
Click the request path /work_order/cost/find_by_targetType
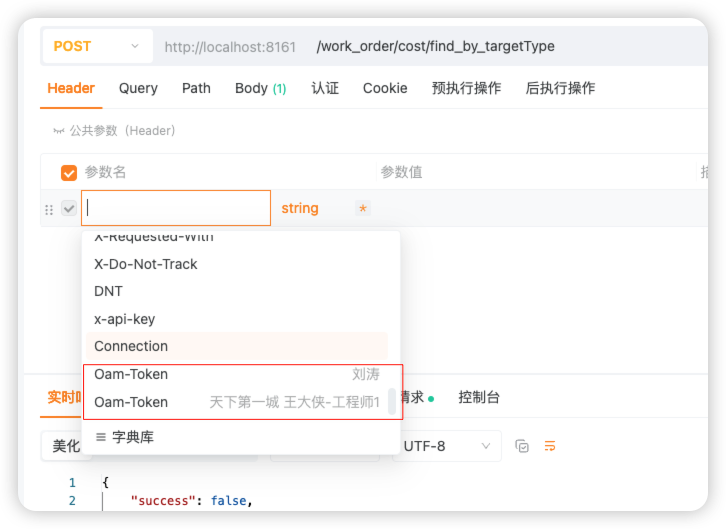(x=435, y=46)
